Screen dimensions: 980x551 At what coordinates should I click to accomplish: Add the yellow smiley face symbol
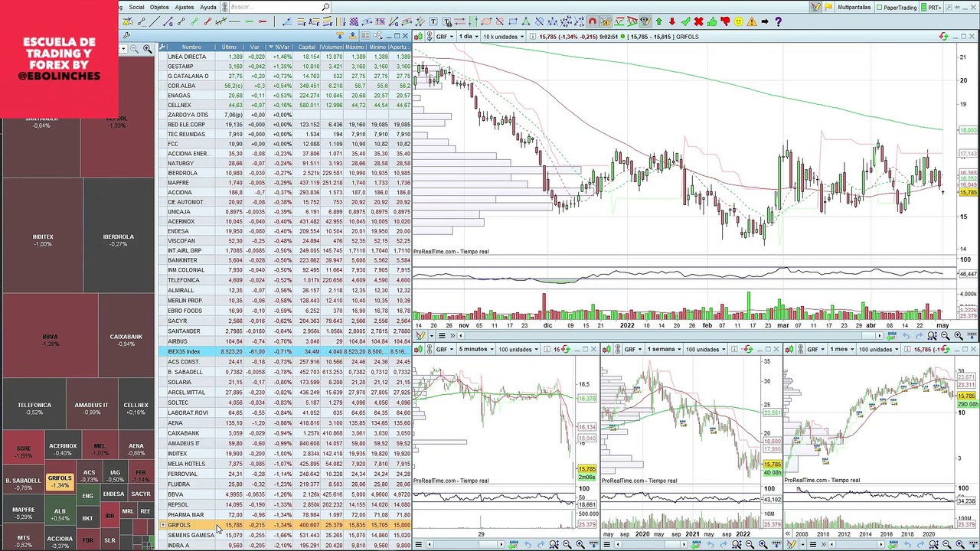(x=738, y=21)
